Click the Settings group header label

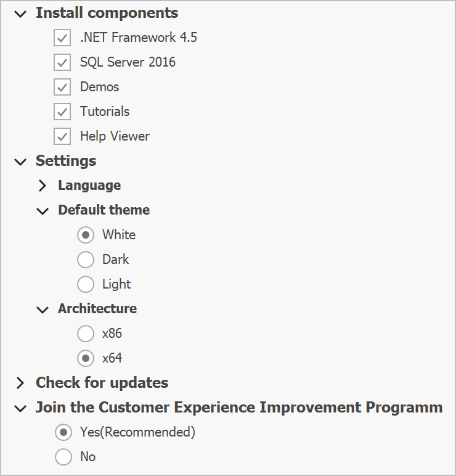click(x=66, y=161)
